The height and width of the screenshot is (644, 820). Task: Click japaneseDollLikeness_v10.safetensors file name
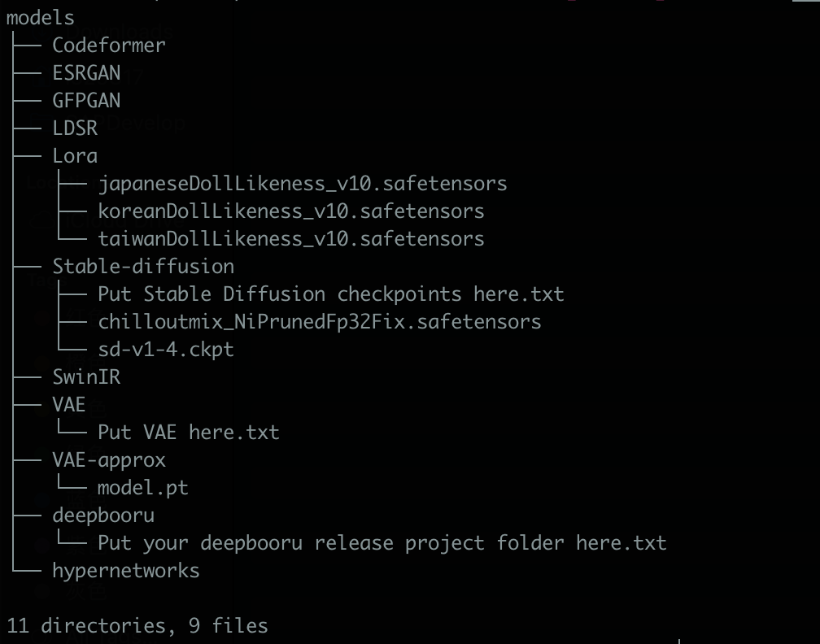[302, 183]
